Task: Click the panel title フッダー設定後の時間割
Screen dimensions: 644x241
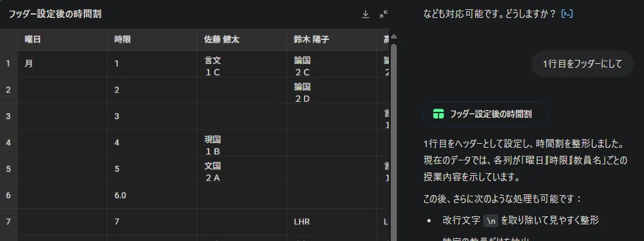Action: (x=55, y=14)
